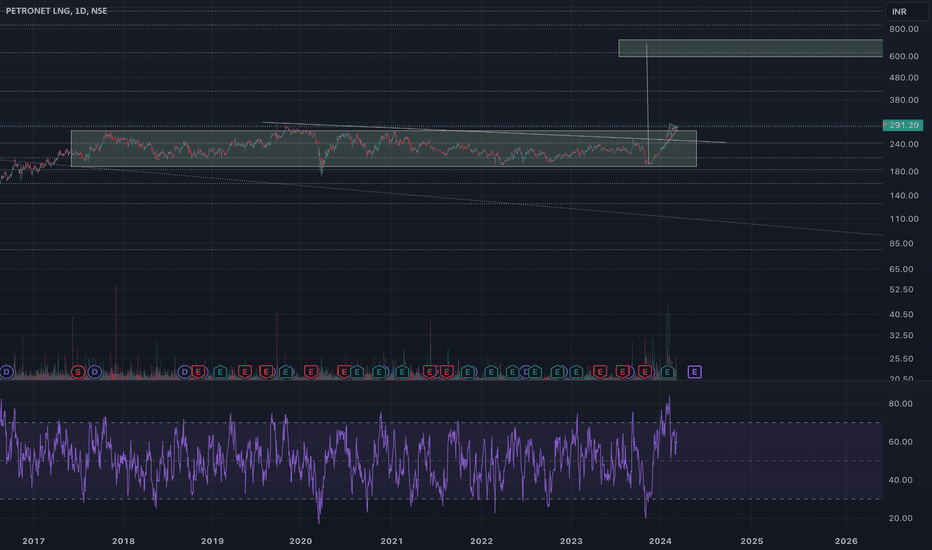
Task: Open the INR currency selector
Action: pos(906,11)
